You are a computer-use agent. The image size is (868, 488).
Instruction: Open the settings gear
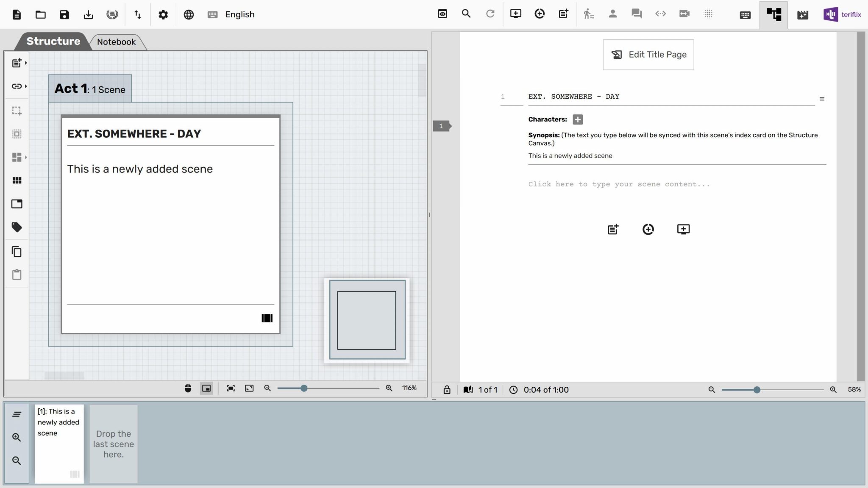163,14
